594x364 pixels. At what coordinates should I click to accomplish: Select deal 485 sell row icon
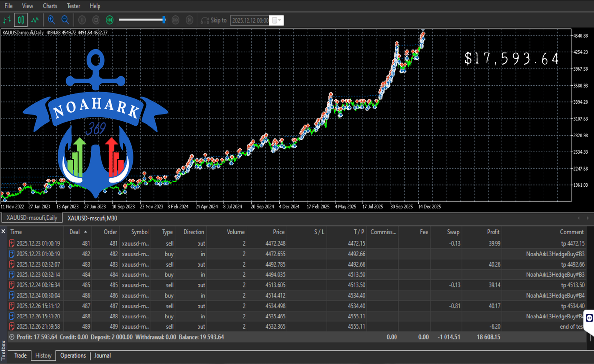point(12,285)
